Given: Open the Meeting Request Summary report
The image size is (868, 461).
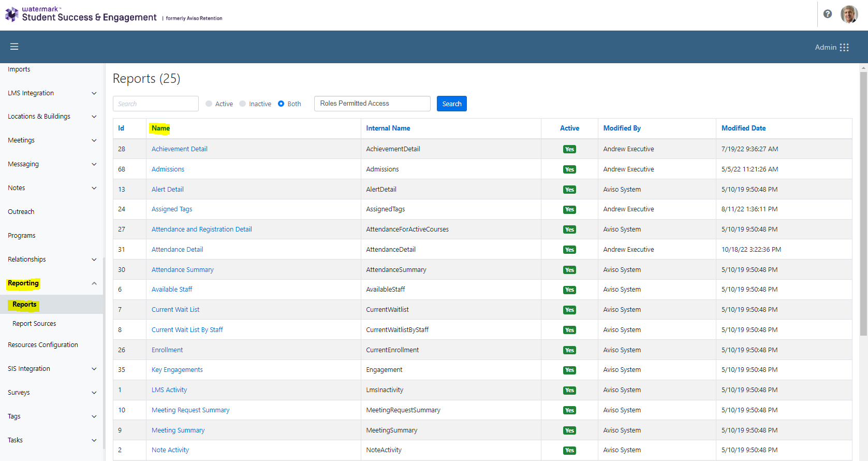Looking at the screenshot, I should tap(190, 410).
